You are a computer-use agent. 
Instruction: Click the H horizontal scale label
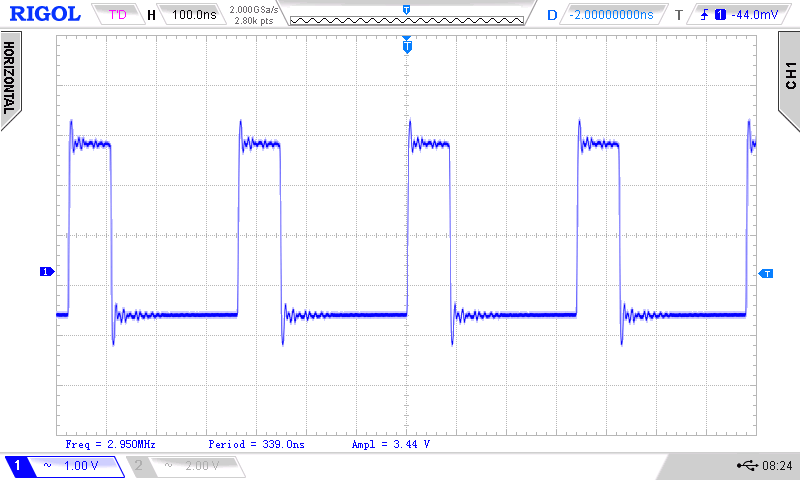(151, 15)
